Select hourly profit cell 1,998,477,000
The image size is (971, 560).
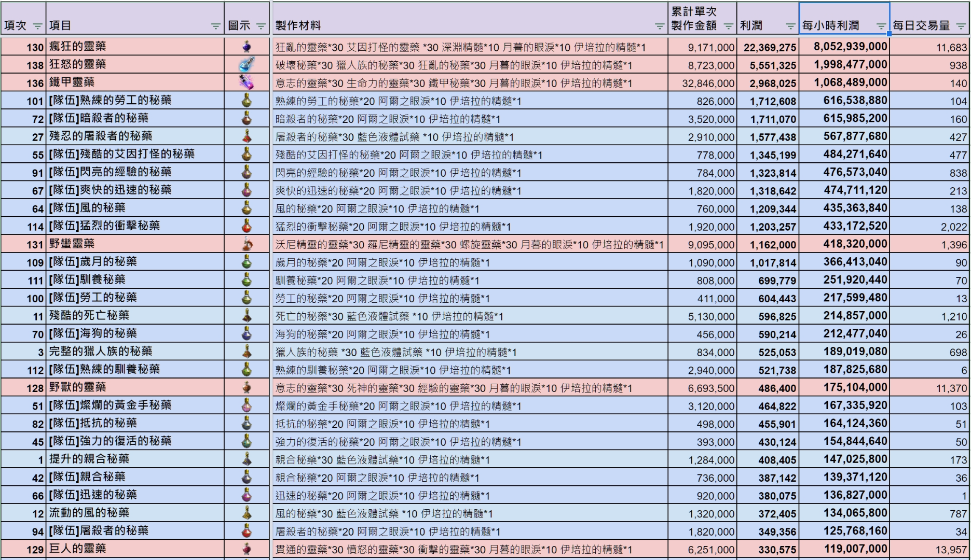[844, 65]
